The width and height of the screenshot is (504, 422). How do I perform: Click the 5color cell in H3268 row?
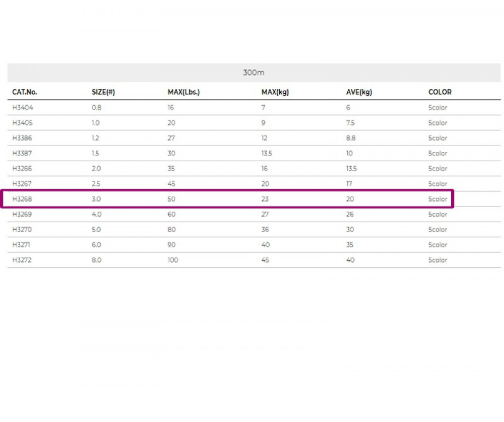click(437, 199)
